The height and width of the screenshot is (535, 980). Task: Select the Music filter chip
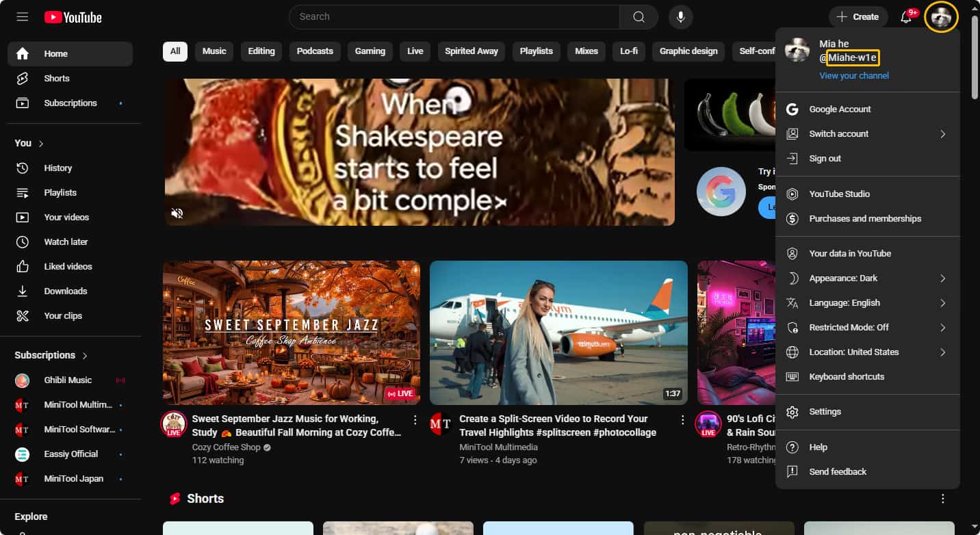coord(214,51)
